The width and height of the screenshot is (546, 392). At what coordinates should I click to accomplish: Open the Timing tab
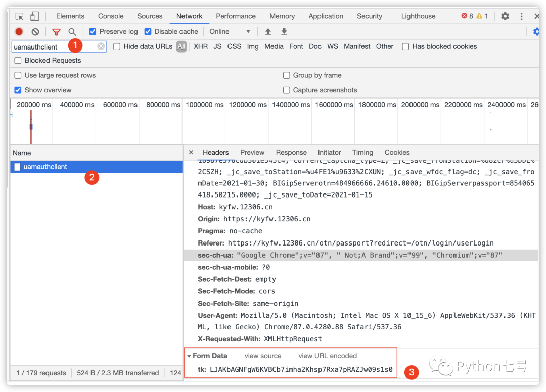[362, 153]
